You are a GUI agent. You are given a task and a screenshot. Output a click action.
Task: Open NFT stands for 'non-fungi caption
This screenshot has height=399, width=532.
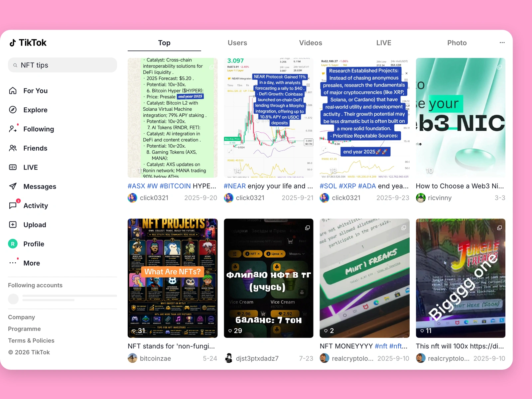[x=171, y=346]
